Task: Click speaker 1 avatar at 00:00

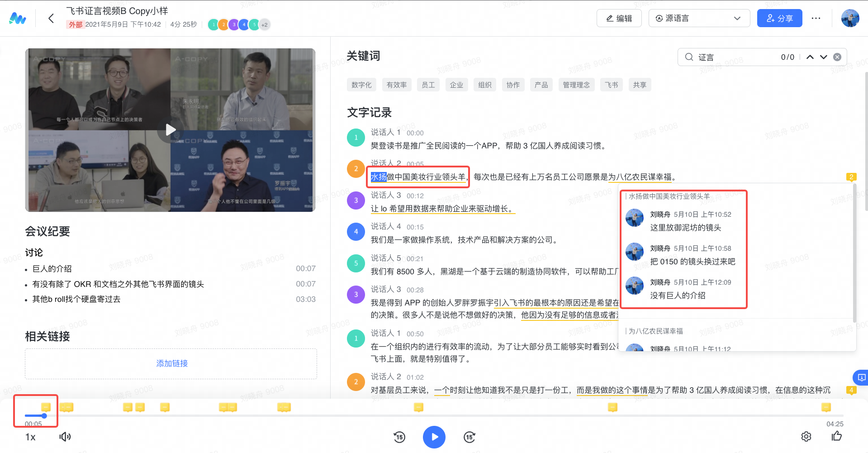Action: tap(356, 138)
